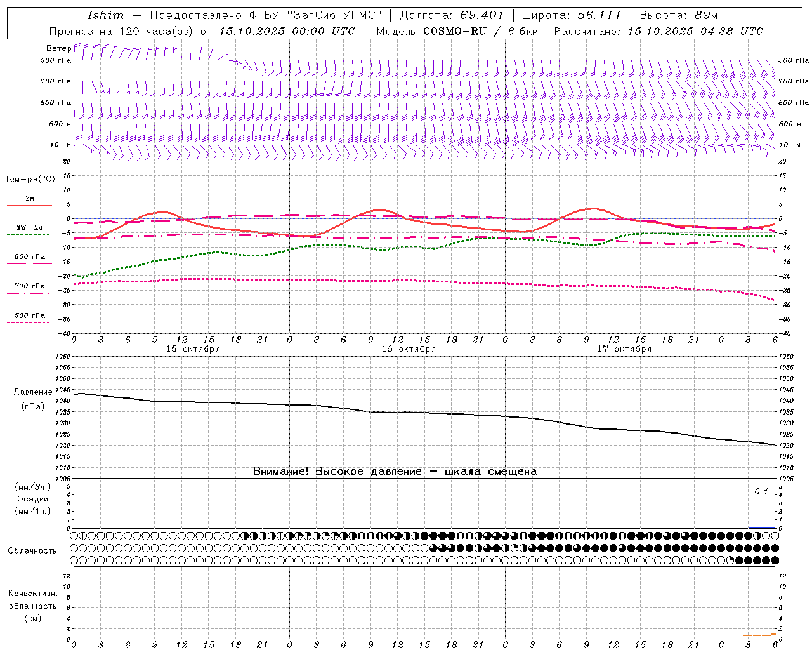Click the '(гПа)' unit under Давление
Screen dimensions: 812x650
pyautogui.click(x=33, y=407)
